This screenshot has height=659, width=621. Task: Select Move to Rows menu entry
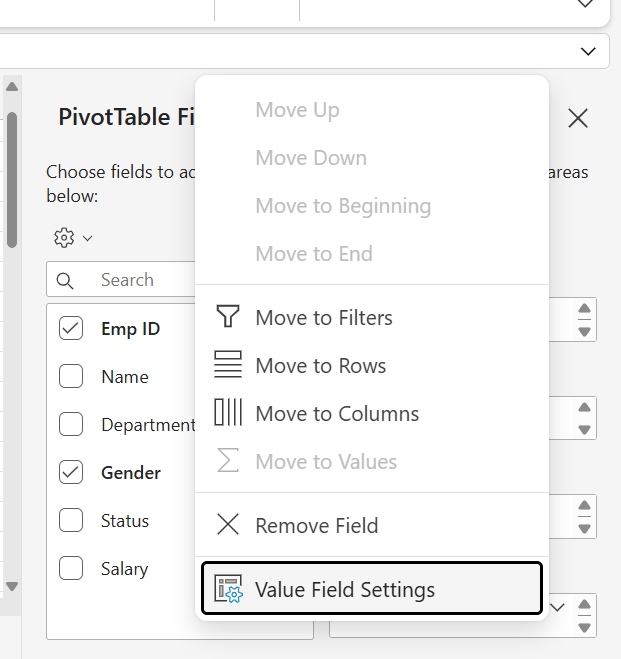click(320, 366)
